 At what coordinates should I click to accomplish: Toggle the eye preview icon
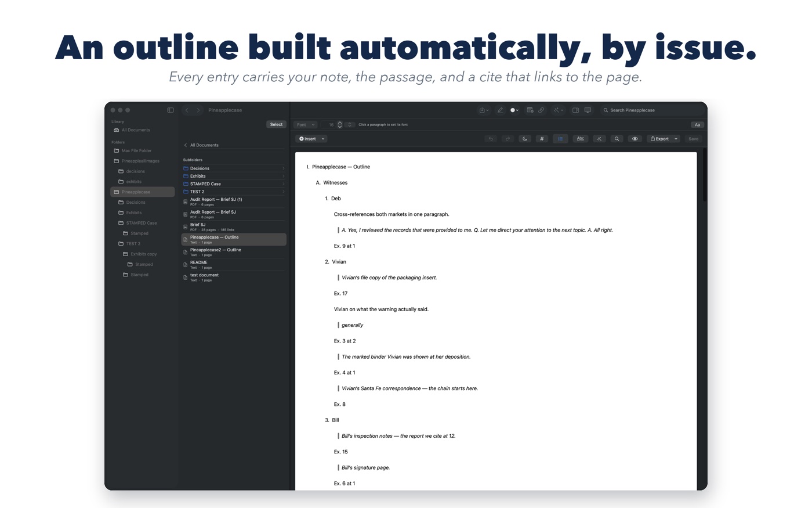click(x=635, y=139)
